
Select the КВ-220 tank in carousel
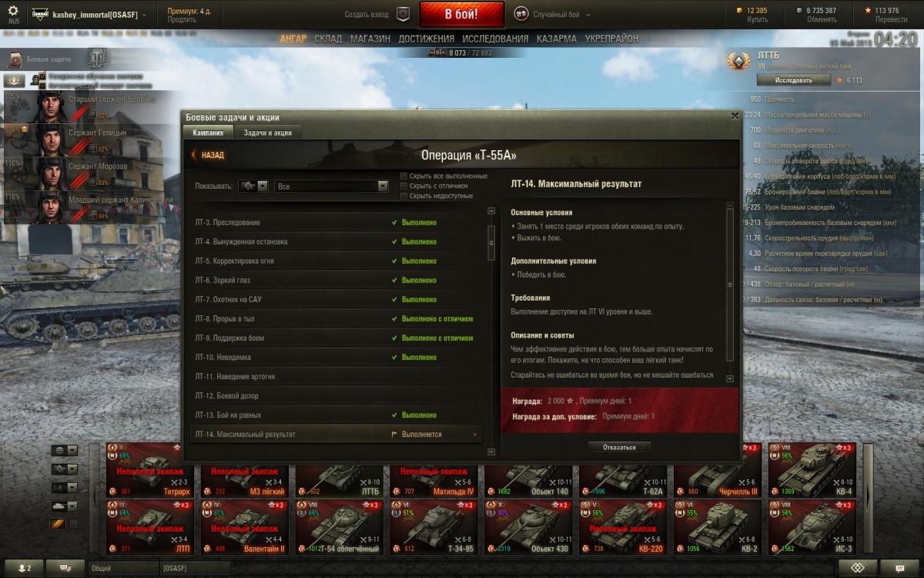(x=623, y=527)
